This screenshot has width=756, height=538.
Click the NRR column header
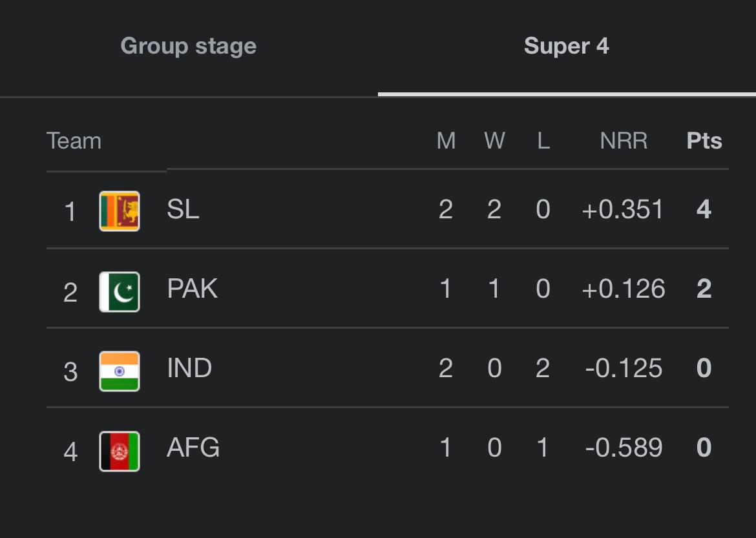pos(624,141)
